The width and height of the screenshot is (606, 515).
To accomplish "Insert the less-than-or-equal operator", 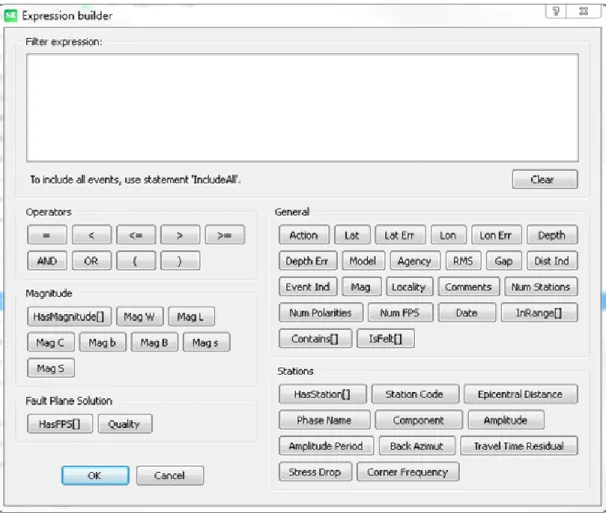I will point(136,235).
